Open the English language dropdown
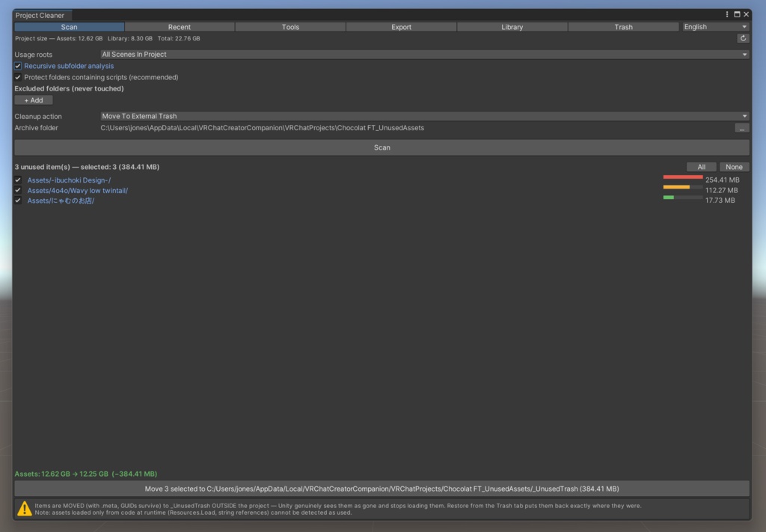This screenshot has height=532, width=766. coord(715,27)
